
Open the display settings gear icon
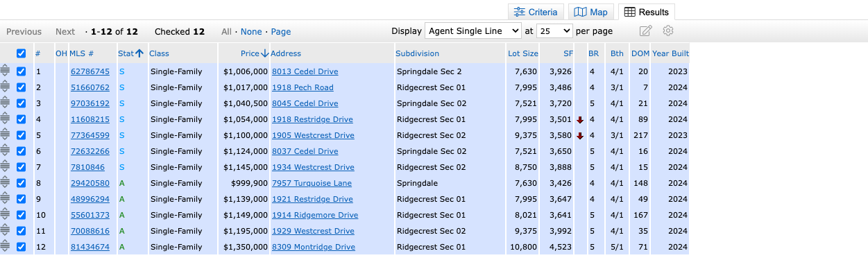[x=668, y=31]
